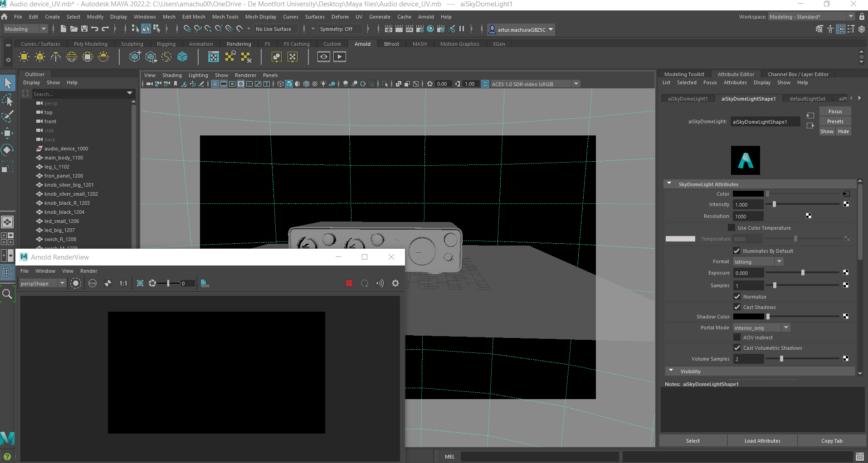Viewport: 868px width, 463px height.
Task: Click the Copy Tab button
Action: pos(832,440)
